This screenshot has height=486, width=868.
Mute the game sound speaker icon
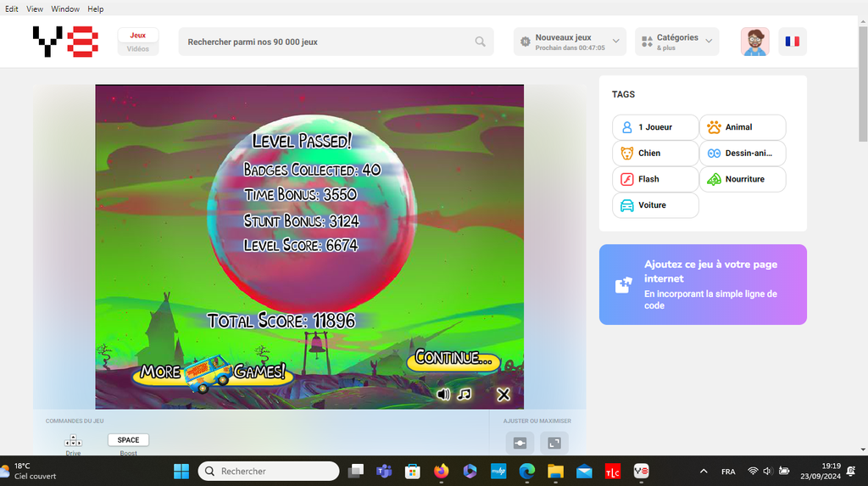point(443,394)
